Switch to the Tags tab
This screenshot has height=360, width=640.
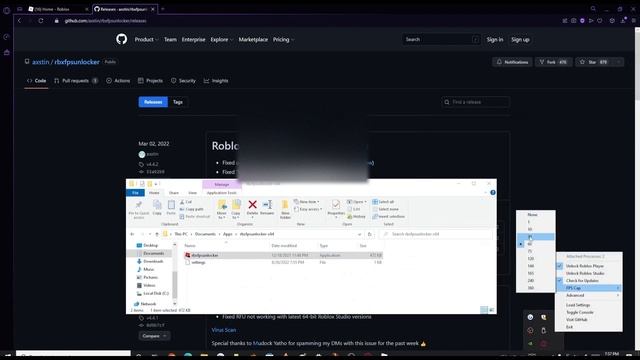(x=178, y=102)
